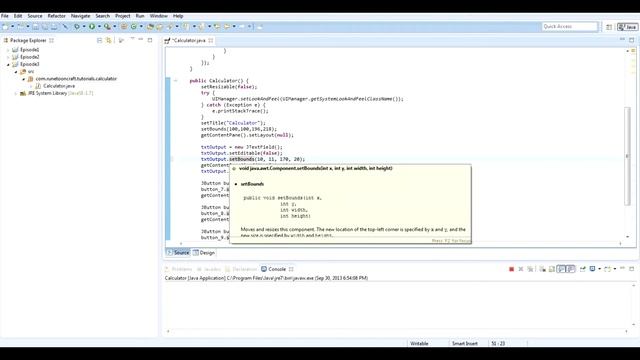640x360 pixels.
Task: Open the File menu
Action: click(x=5, y=16)
